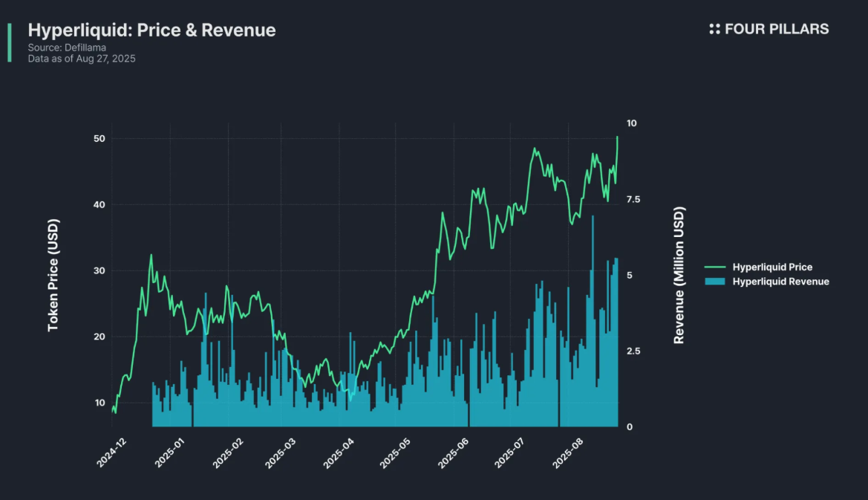Click the green line swatch for Hyperliquid Price

pyautogui.click(x=715, y=267)
